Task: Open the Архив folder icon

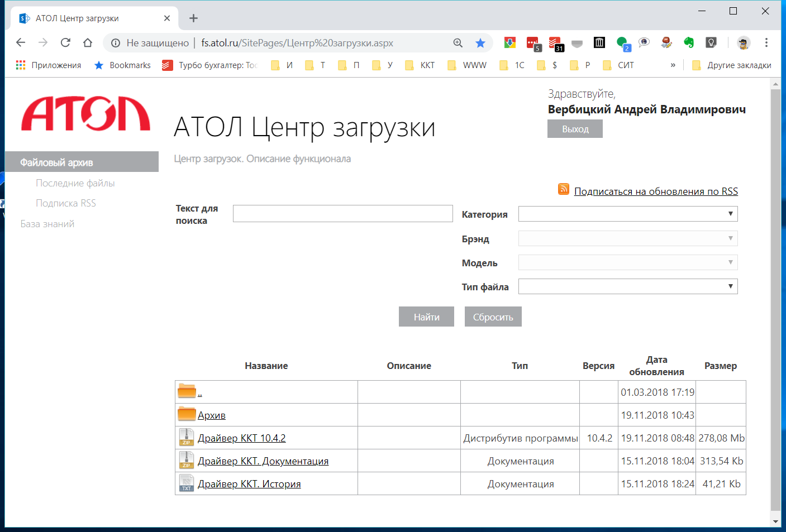Action: 187,414
